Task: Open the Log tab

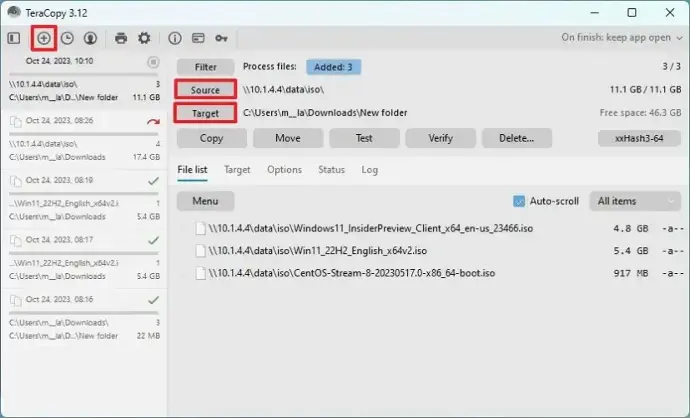Action: (x=370, y=170)
